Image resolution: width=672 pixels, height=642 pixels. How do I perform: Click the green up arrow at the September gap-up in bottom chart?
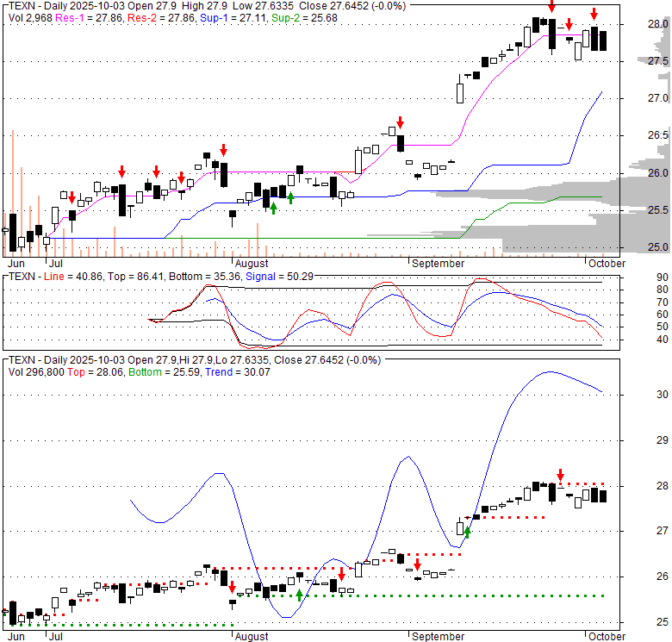(x=468, y=533)
